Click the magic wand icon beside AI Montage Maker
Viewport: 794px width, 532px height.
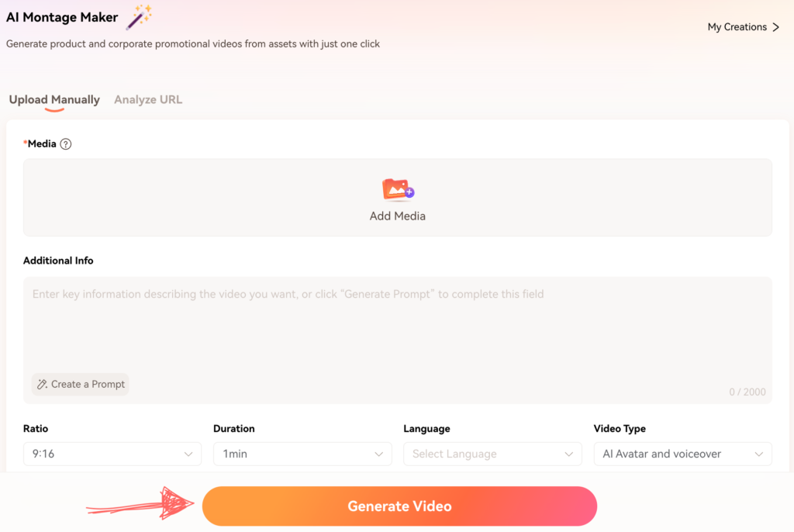pos(139,17)
